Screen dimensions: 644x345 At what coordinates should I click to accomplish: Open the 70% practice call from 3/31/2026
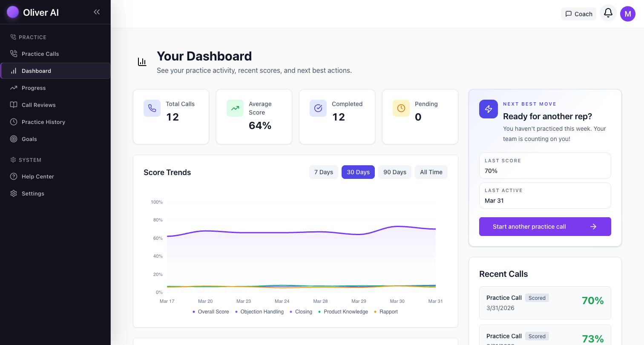pos(545,303)
